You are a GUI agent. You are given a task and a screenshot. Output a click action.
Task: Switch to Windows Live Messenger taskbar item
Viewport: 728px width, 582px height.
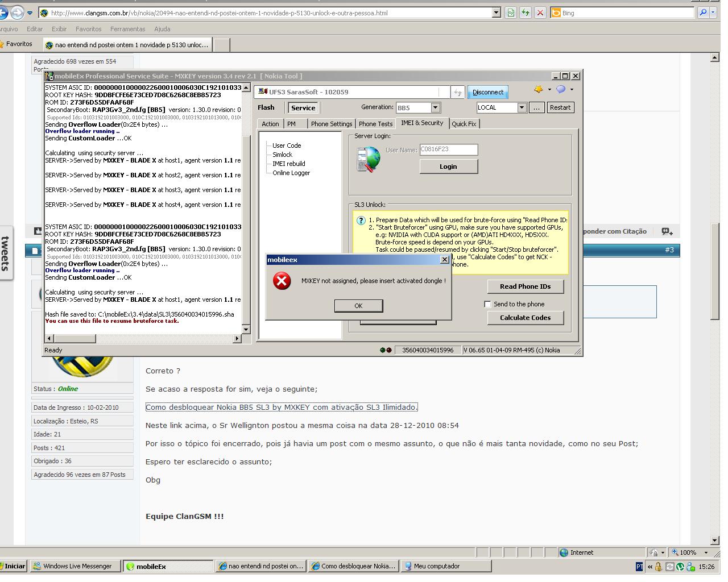(x=76, y=566)
